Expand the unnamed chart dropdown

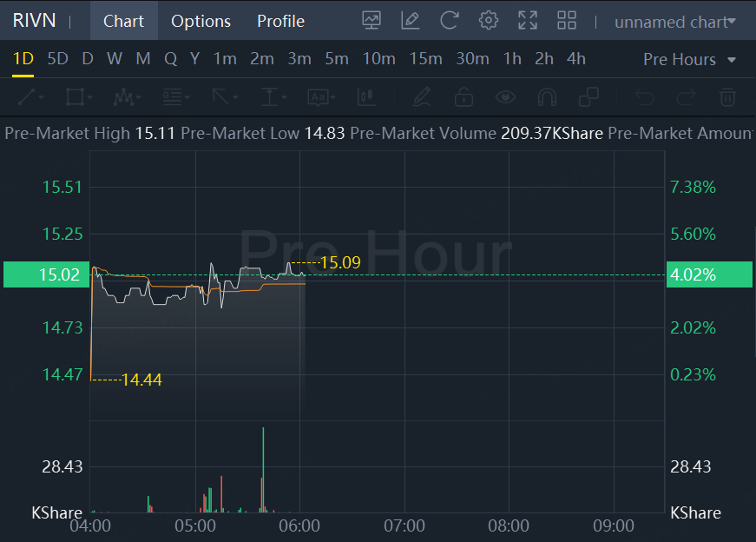pos(675,22)
